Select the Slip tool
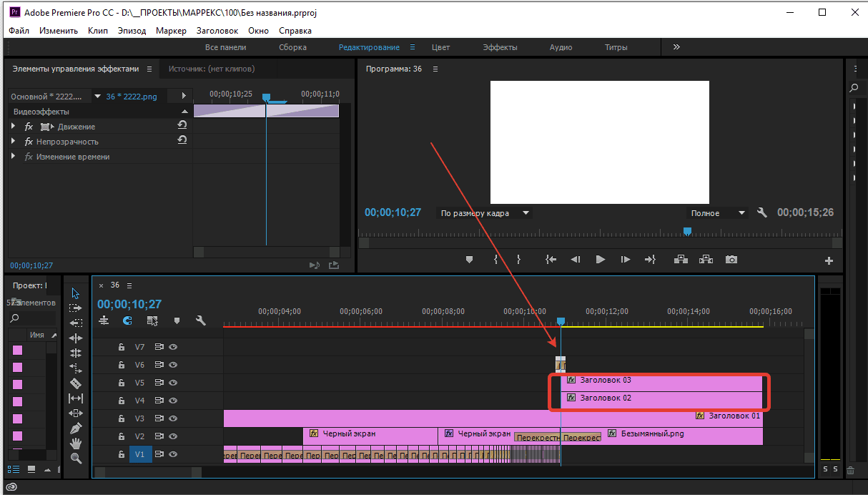Screen dimensions: 868x495 (x=76, y=398)
